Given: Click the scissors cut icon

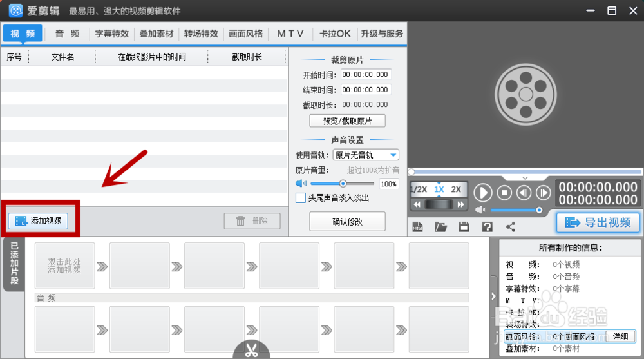Looking at the screenshot, I should [251, 350].
